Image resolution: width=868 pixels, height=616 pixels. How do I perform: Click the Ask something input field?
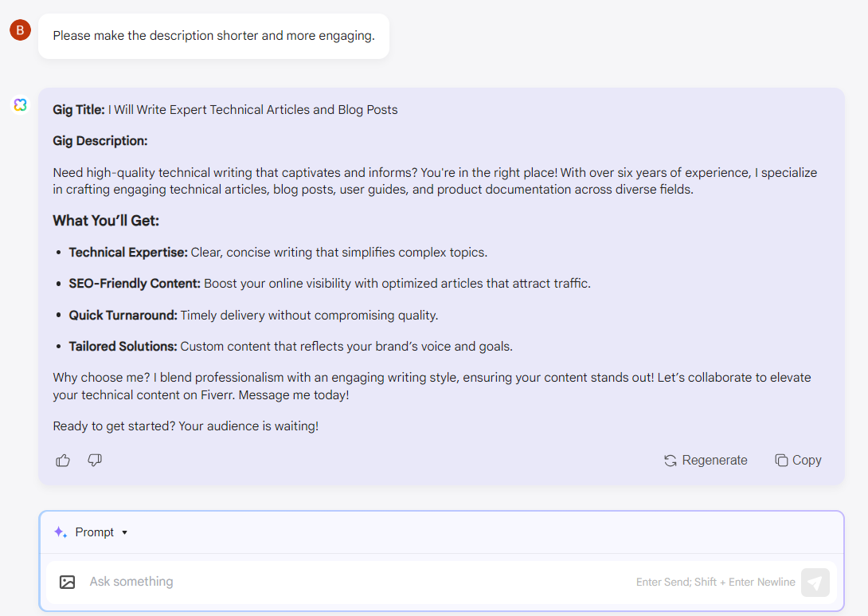point(319,582)
